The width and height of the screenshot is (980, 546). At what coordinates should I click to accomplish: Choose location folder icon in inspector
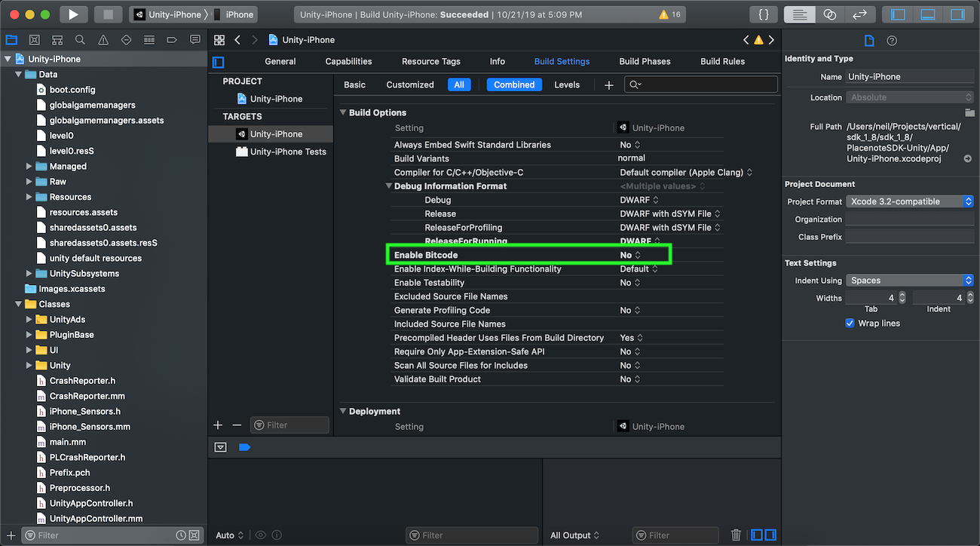click(969, 112)
